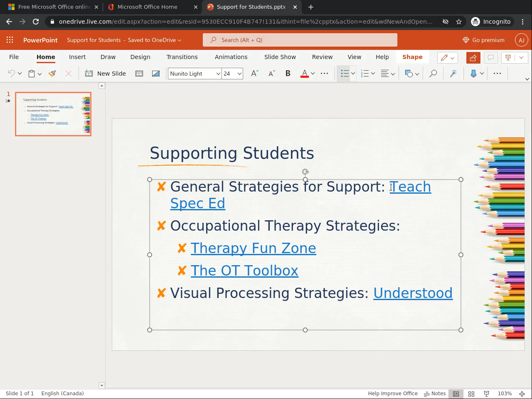The height and width of the screenshot is (399, 532).
Task: Increase font size with the larger A
Action: click(x=255, y=74)
